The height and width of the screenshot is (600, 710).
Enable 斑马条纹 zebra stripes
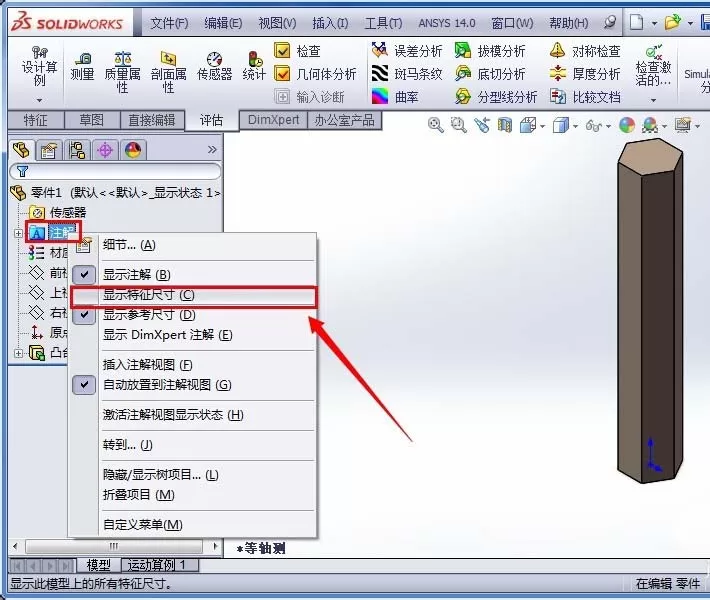(x=406, y=73)
